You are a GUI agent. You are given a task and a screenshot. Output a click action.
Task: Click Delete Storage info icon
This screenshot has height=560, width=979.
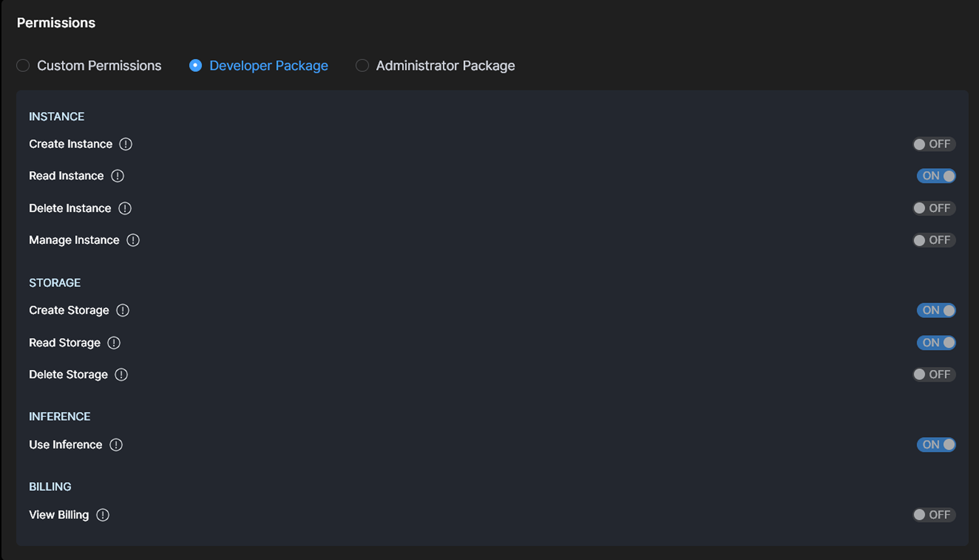(x=121, y=375)
